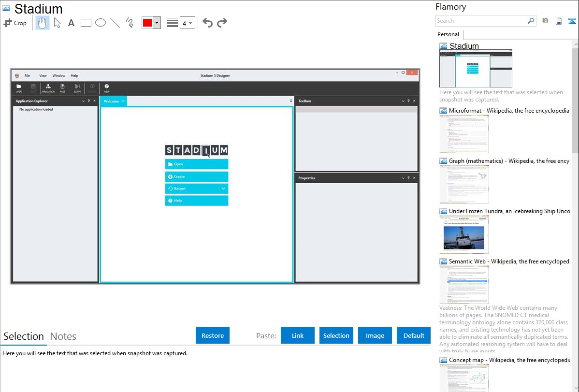Undo the last annotation
This screenshot has height=392, width=579.
click(207, 23)
